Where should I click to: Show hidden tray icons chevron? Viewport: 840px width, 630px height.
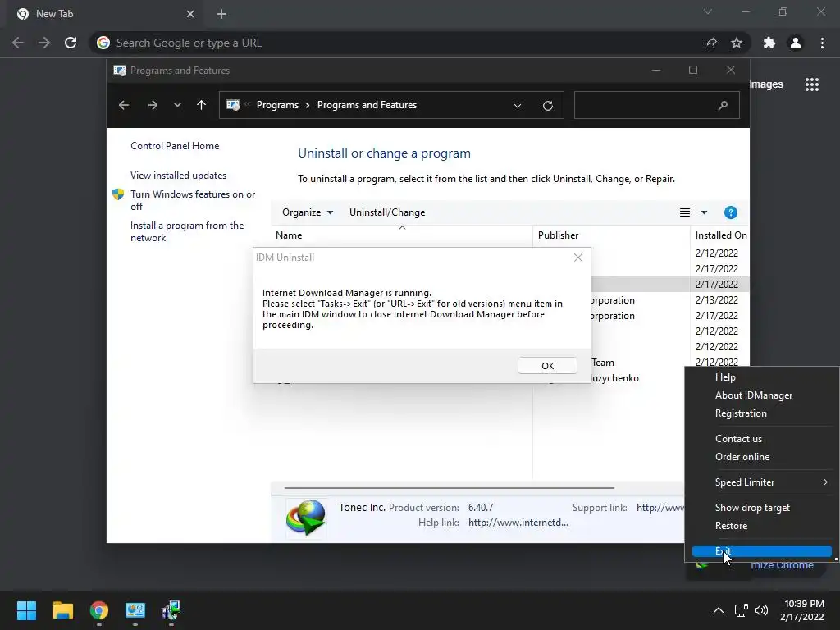(x=719, y=610)
